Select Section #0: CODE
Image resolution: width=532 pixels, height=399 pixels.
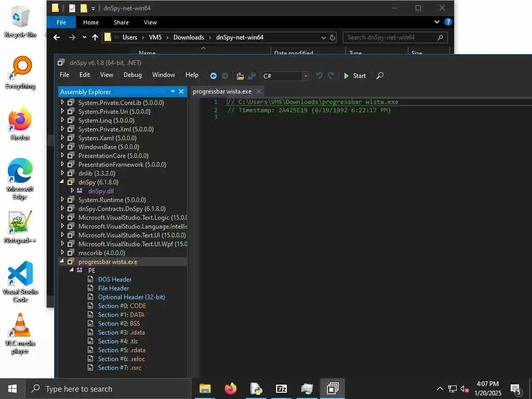coord(122,305)
